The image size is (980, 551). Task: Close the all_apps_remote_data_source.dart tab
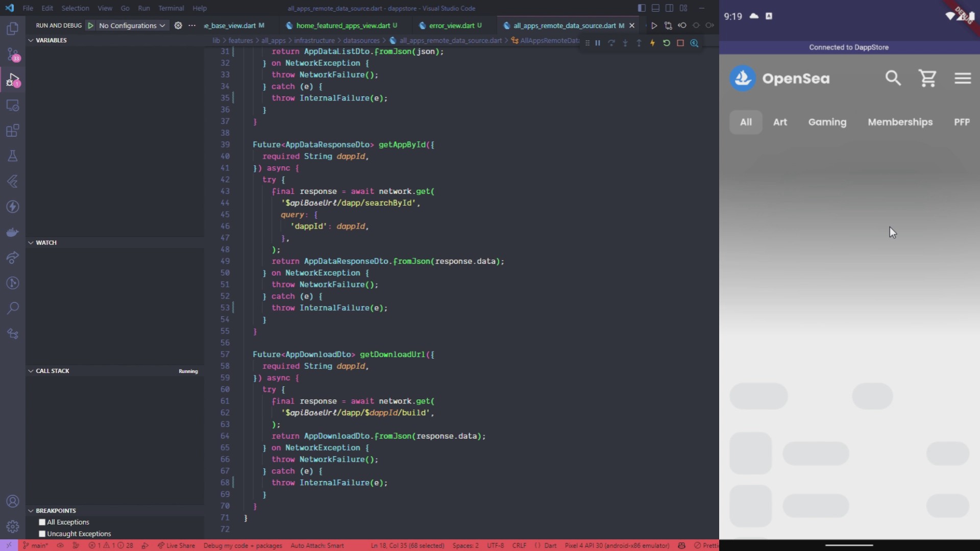[x=632, y=26]
